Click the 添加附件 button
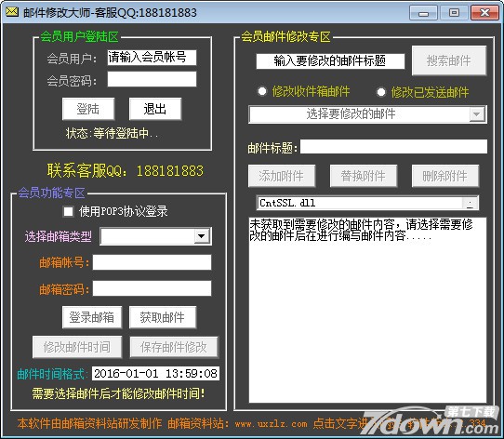This screenshot has width=504, height=439. point(282,176)
